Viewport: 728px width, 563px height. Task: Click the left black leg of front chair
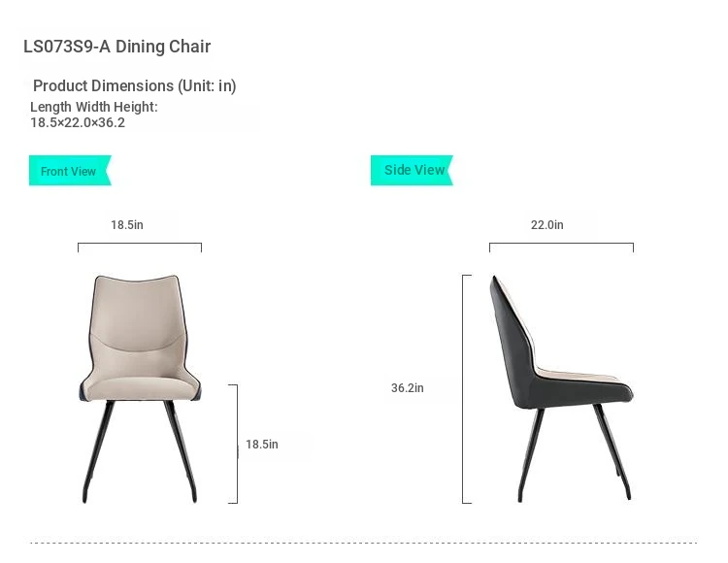click(98, 451)
